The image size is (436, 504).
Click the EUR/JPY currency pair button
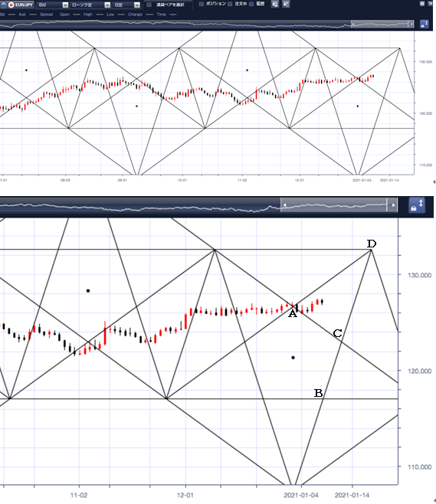[x=18, y=5]
